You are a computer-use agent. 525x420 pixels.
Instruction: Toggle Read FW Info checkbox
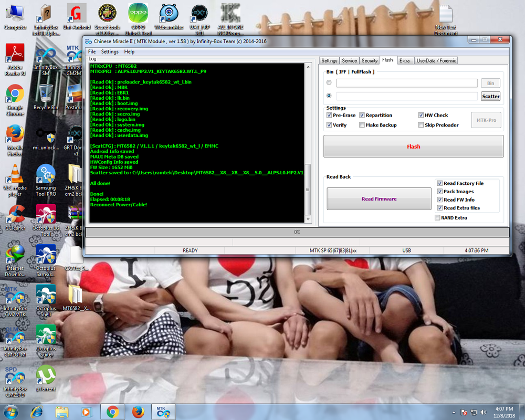[440, 199]
